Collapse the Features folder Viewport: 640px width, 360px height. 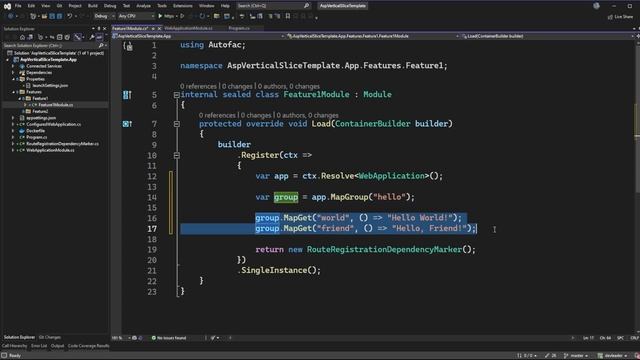13,92
